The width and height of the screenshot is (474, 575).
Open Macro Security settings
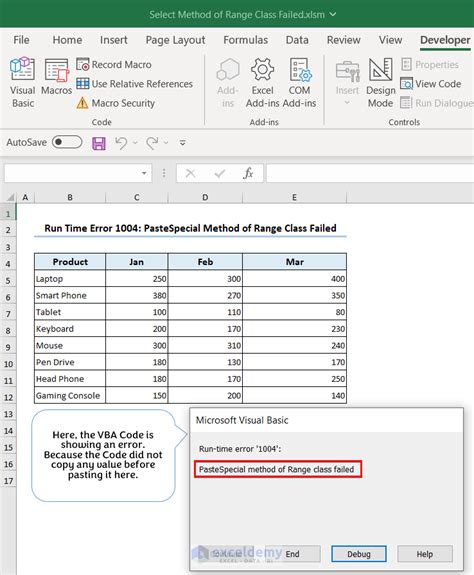116,103
